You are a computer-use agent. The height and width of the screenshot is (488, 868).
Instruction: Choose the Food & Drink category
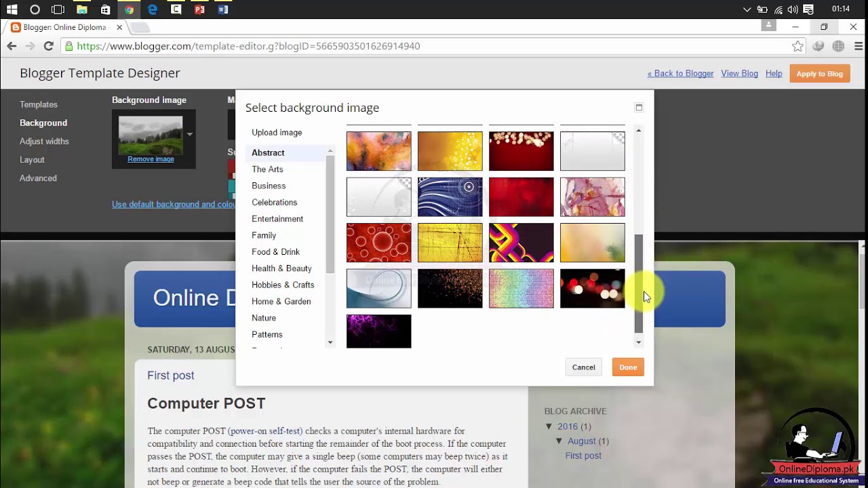pos(275,251)
